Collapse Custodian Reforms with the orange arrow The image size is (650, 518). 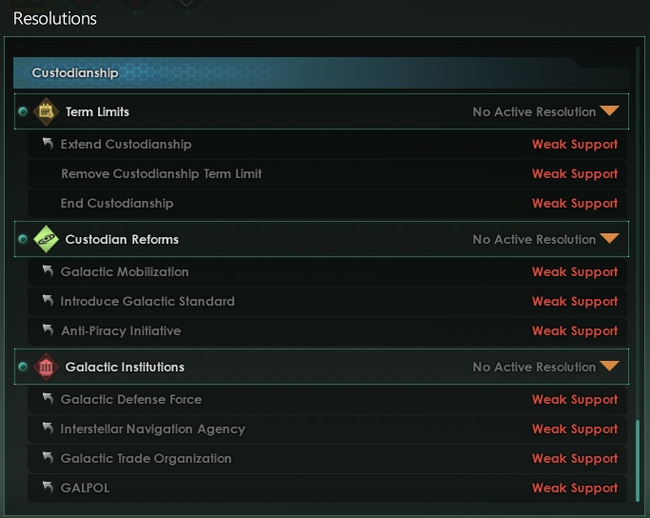pos(609,240)
